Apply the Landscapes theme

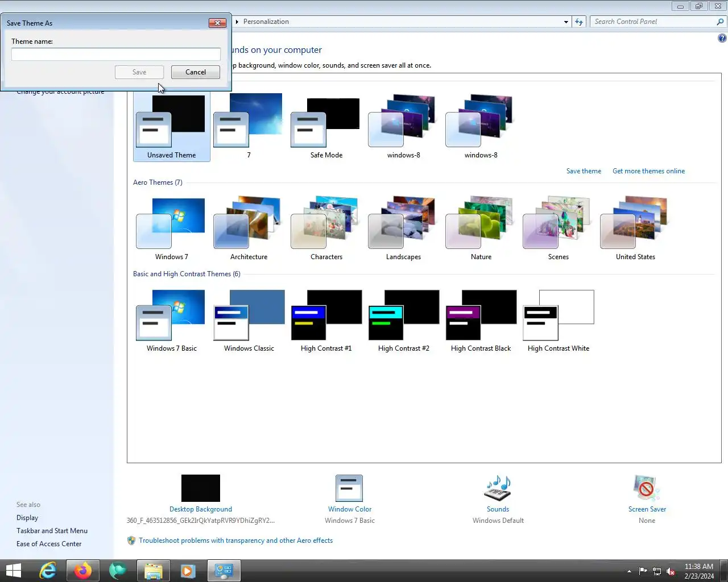coord(403,228)
